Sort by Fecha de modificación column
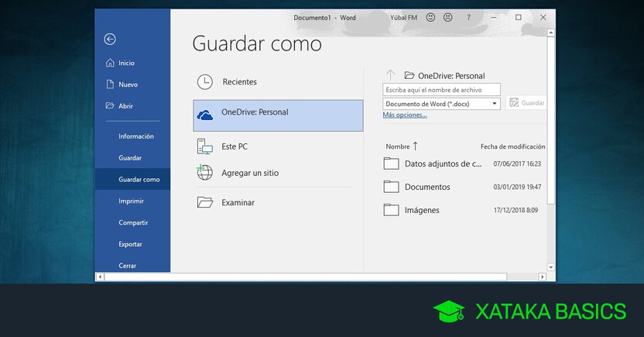 click(x=512, y=146)
